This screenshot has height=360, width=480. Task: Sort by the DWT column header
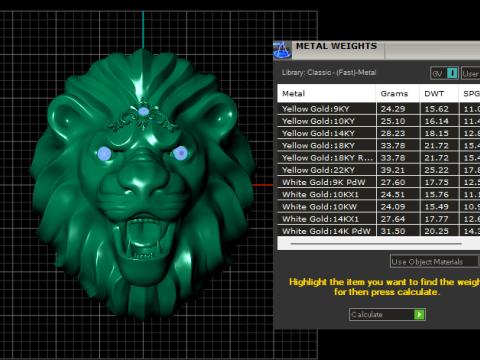(x=439, y=93)
